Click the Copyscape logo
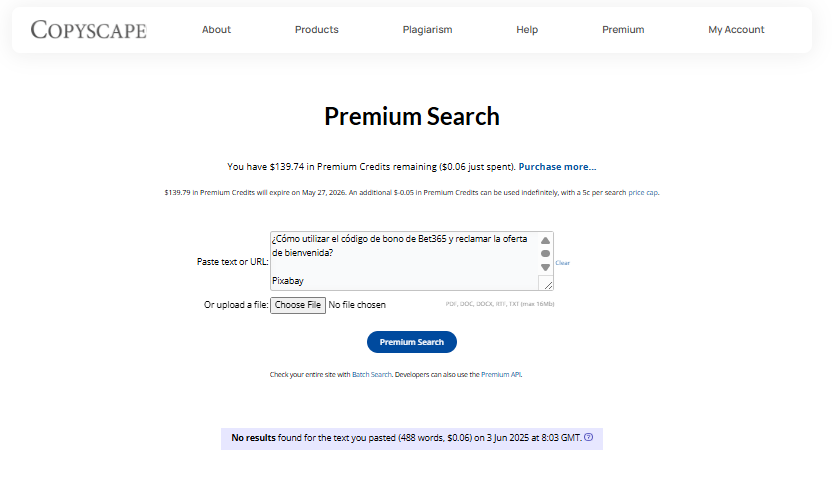The image size is (836, 479). coord(89,30)
